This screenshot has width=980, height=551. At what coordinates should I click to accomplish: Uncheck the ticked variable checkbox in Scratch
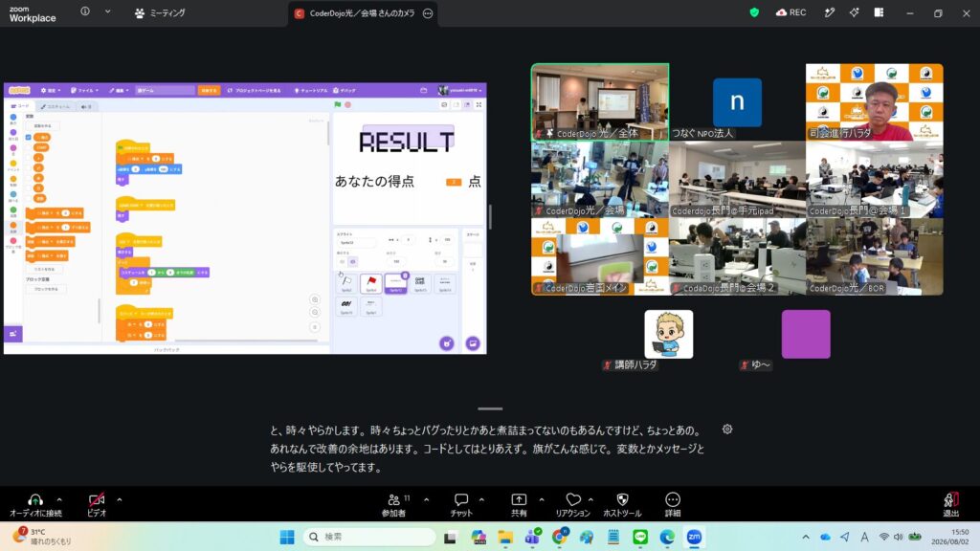tap(29, 137)
